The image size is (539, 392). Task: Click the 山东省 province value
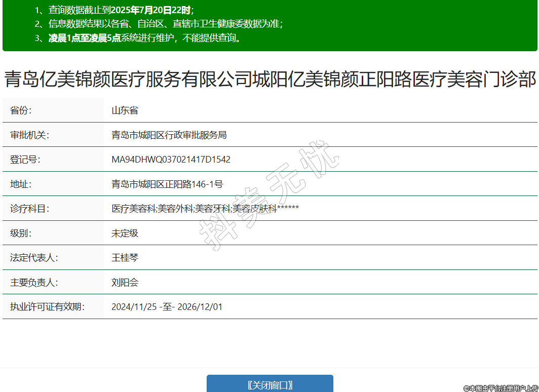click(x=125, y=110)
